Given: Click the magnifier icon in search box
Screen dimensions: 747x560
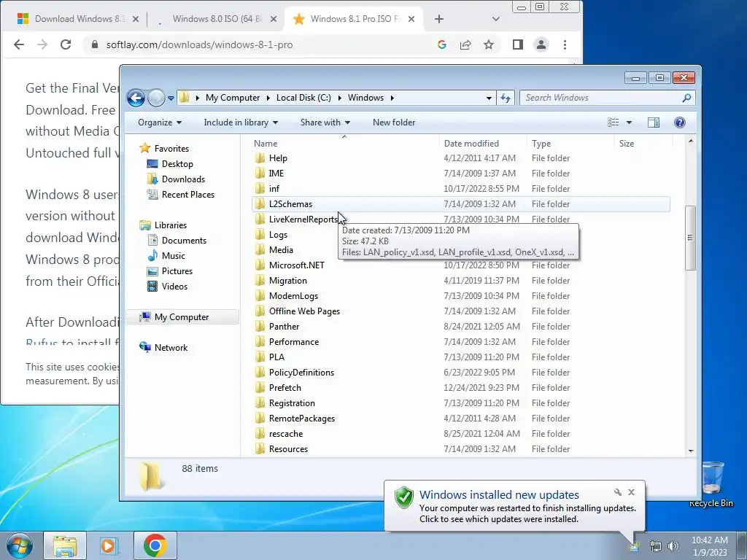Looking at the screenshot, I should click(x=686, y=98).
